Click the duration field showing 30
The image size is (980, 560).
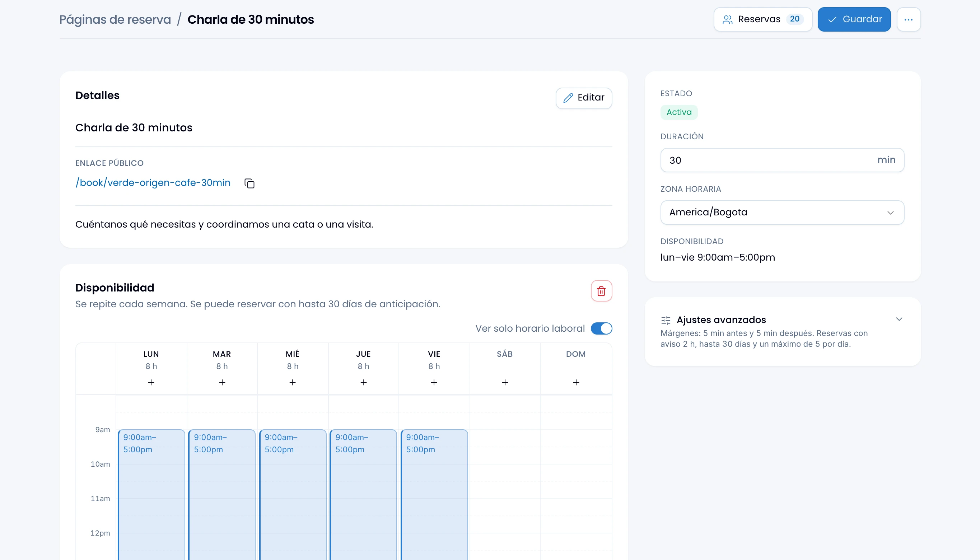[x=782, y=160]
